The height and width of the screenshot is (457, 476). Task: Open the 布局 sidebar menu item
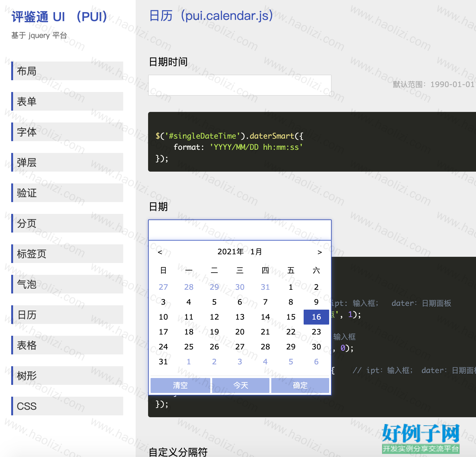point(67,71)
